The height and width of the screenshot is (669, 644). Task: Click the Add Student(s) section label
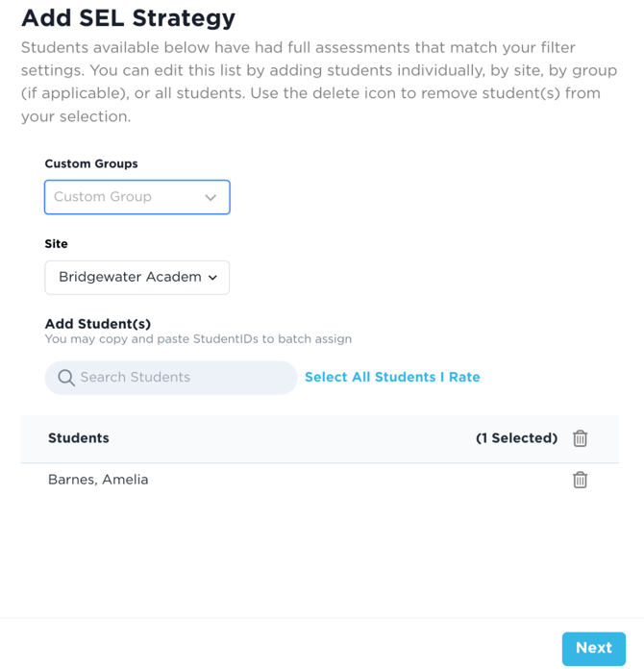pos(98,324)
